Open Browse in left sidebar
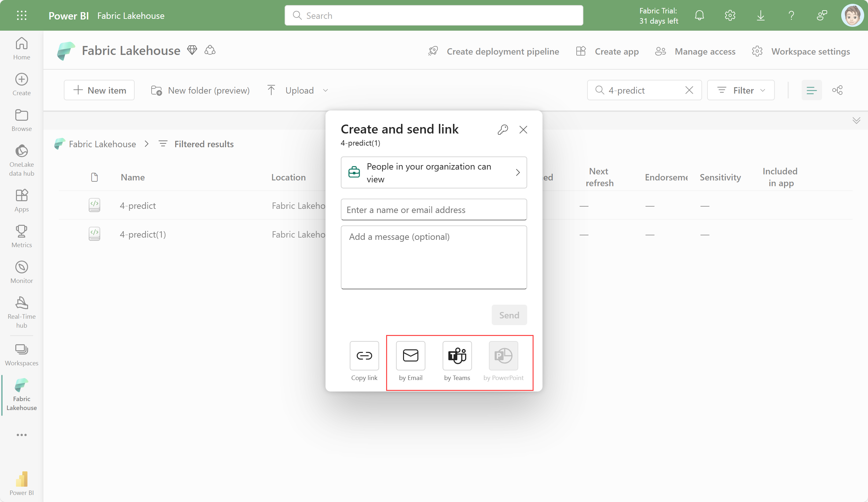 coord(21,120)
